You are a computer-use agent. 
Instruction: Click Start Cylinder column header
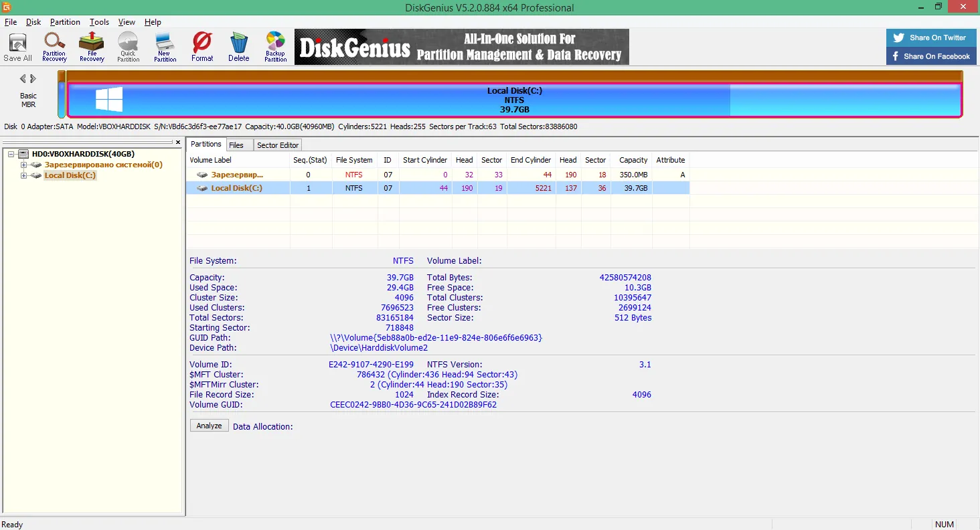[425, 160]
